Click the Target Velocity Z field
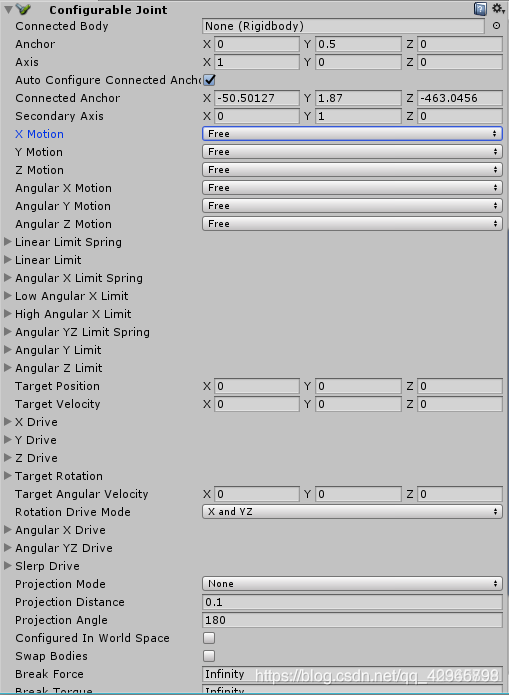The width and height of the screenshot is (509, 695). click(x=460, y=404)
